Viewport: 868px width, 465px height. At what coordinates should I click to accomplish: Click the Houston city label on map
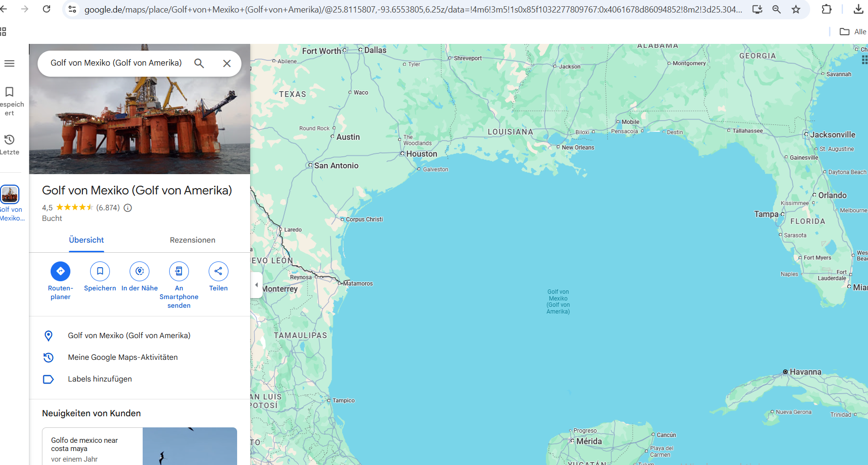(x=422, y=154)
